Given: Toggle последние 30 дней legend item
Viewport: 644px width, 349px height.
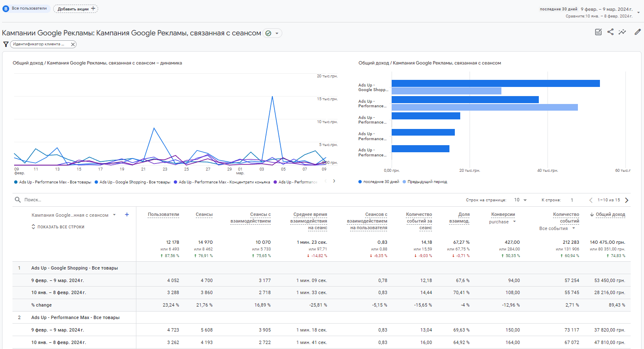Looking at the screenshot, I should click(x=379, y=182).
